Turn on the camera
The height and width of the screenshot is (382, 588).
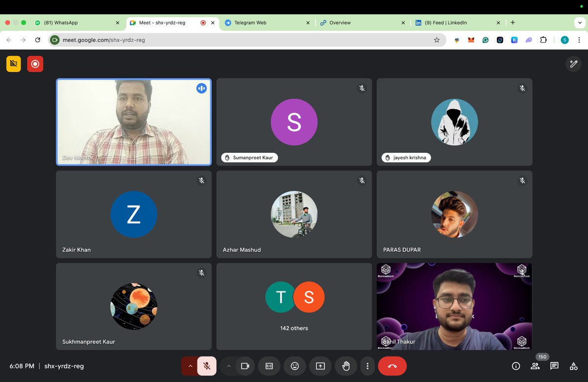click(245, 366)
